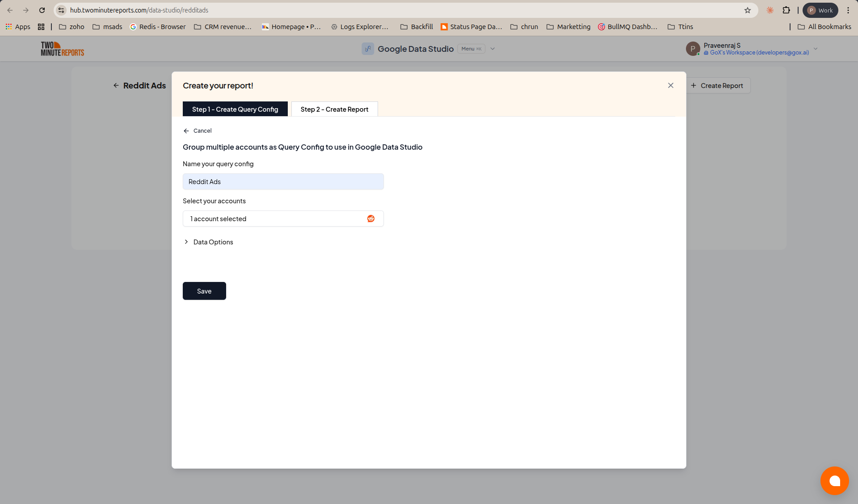Click the browser forward arrow
This screenshot has height=504, width=858.
[x=26, y=10]
